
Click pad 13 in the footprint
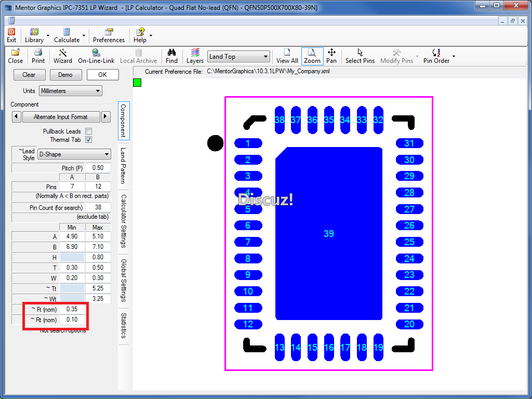[280, 347]
